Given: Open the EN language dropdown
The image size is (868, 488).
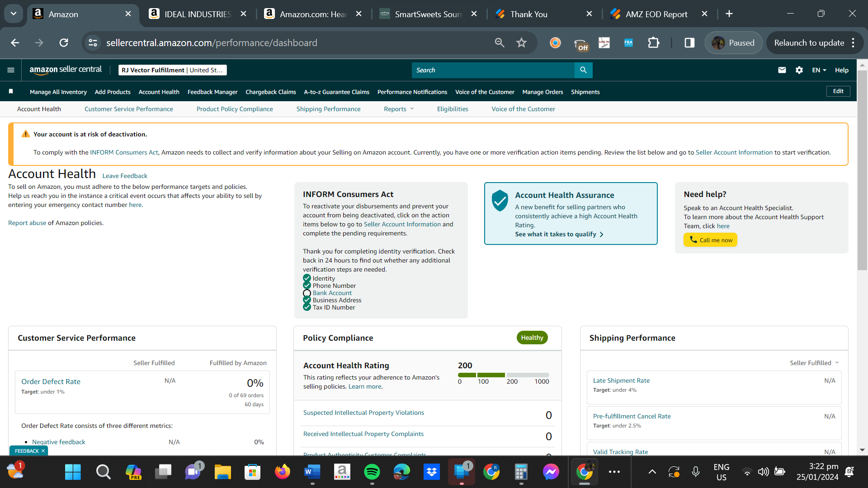Looking at the screenshot, I should tap(819, 70).
